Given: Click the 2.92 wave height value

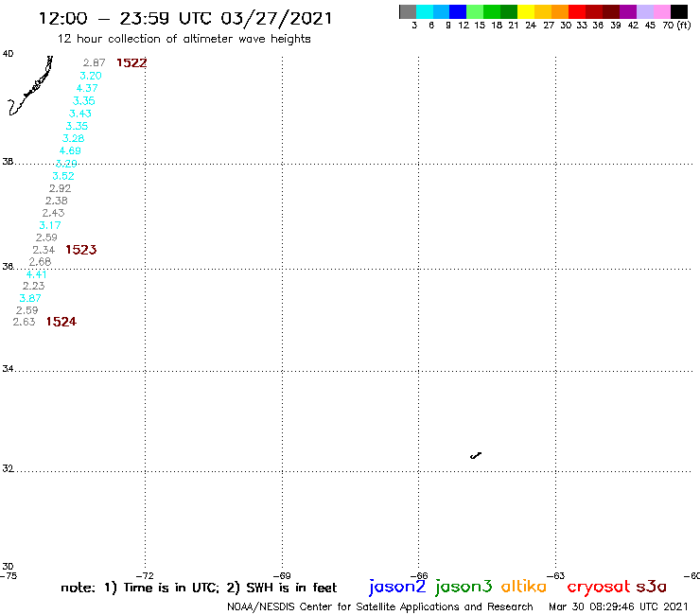Looking at the screenshot, I should 60,188.
